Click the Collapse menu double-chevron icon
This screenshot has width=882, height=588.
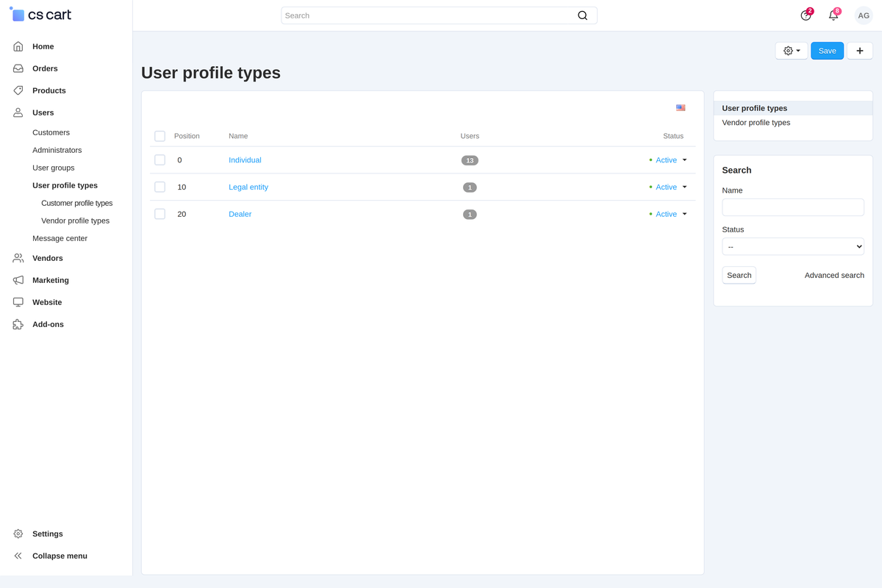pyautogui.click(x=18, y=556)
